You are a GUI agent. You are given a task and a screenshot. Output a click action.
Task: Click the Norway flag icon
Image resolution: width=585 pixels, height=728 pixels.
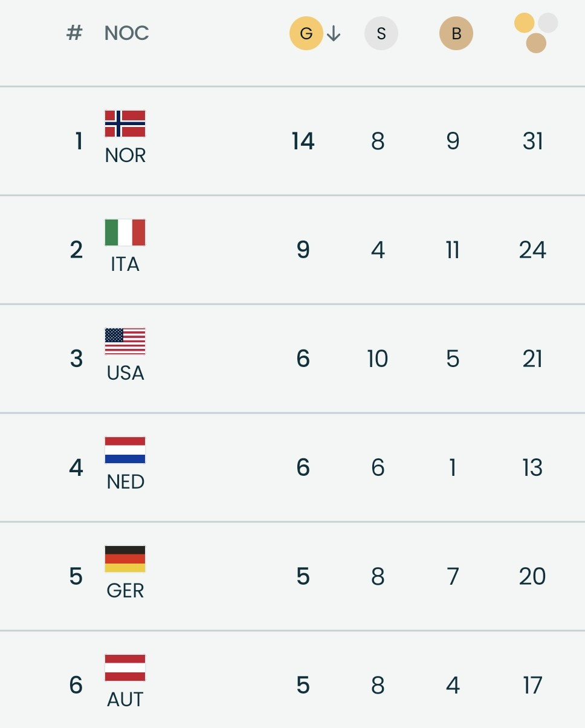pos(125,124)
